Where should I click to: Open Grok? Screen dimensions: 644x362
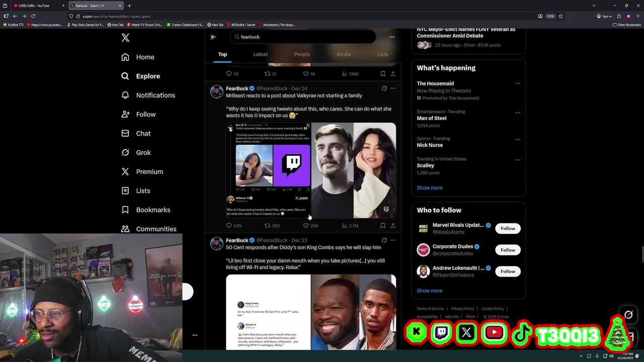[x=136, y=153]
